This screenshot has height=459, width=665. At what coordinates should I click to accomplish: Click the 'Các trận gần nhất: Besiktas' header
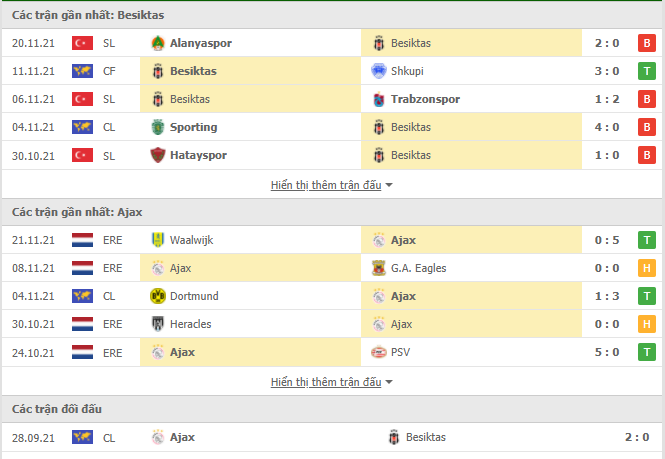[88, 15]
